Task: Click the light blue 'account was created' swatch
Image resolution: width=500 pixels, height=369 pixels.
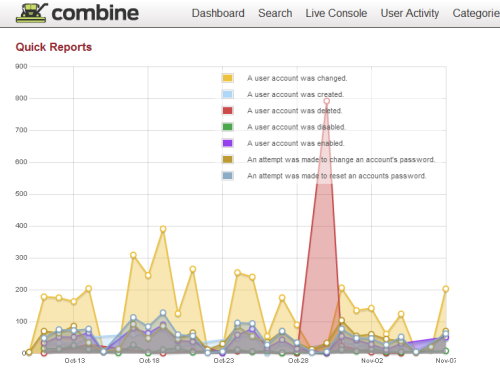Action: coord(228,94)
